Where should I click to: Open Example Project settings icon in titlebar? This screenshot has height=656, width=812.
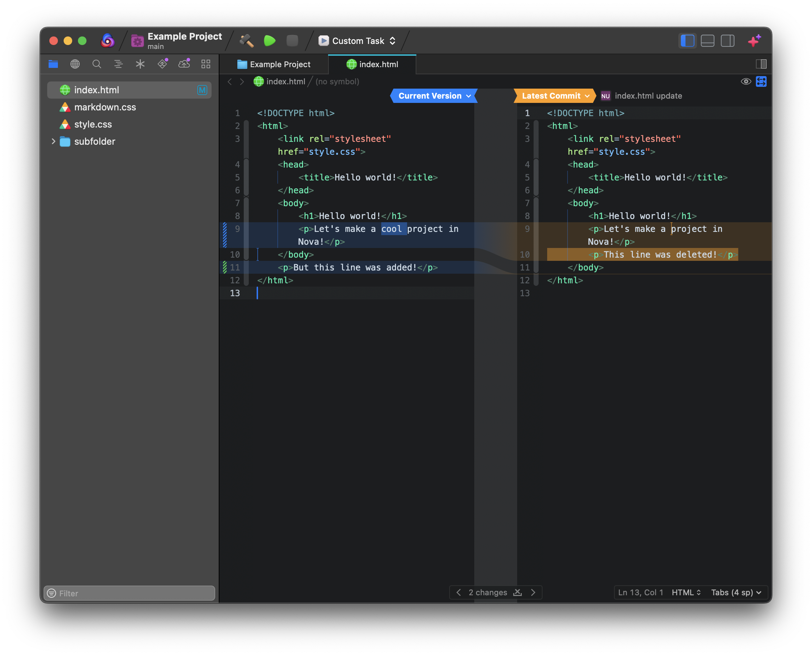point(137,41)
